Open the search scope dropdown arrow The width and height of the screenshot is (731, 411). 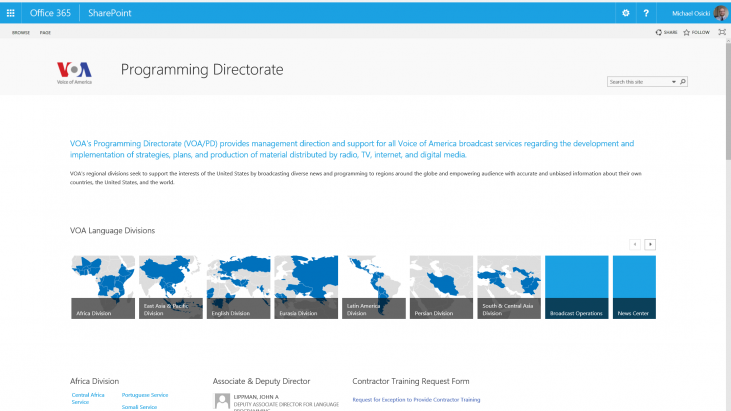[x=674, y=82]
